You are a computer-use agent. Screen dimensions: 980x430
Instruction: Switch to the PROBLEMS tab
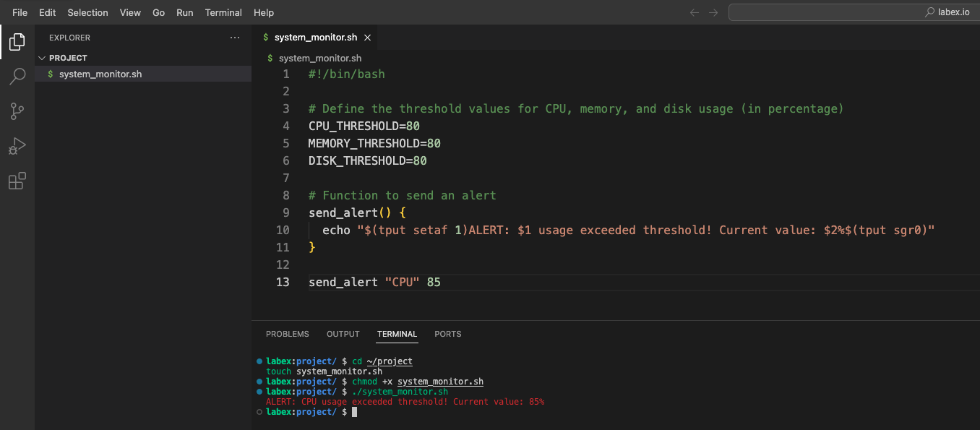287,334
